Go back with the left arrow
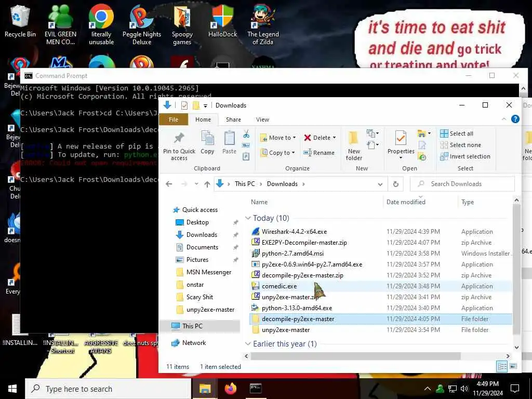Screen dimensions: 532x399 click(169, 184)
